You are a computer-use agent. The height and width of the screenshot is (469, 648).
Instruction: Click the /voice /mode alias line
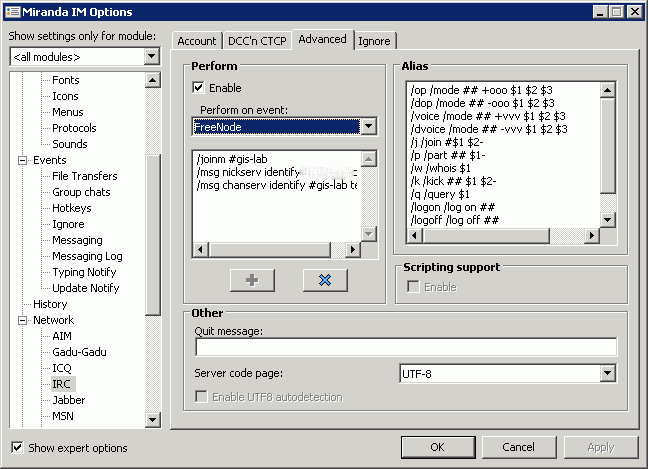(488, 116)
